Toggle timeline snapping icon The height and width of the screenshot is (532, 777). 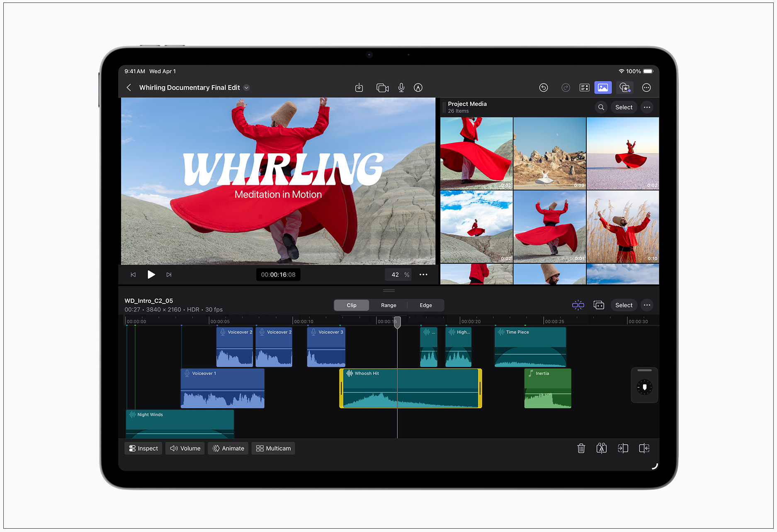578,305
